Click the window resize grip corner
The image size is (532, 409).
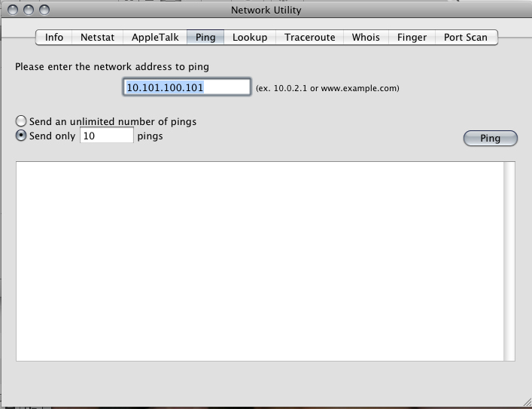coord(524,401)
